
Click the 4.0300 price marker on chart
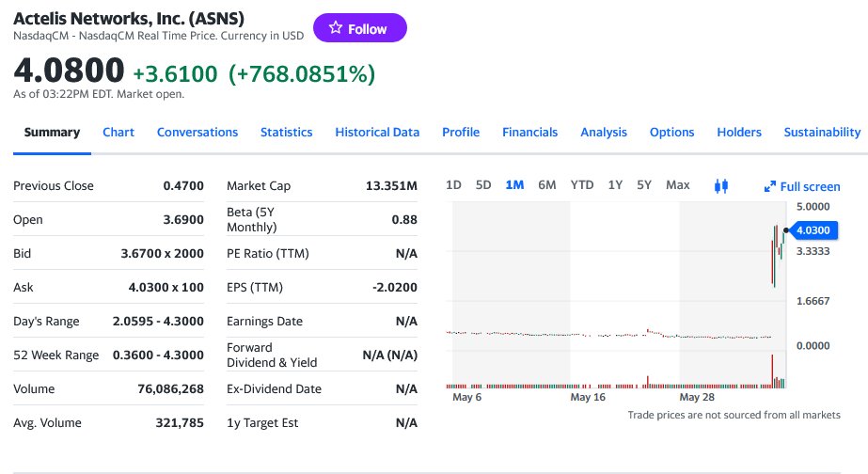[x=813, y=230]
